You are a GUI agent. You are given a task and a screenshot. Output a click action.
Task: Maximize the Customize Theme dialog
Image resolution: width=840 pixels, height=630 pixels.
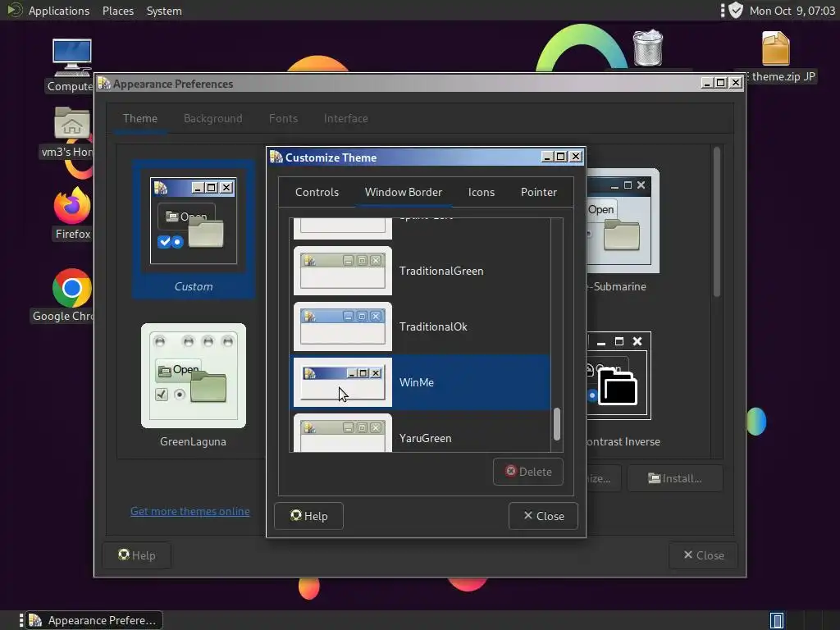(x=561, y=157)
